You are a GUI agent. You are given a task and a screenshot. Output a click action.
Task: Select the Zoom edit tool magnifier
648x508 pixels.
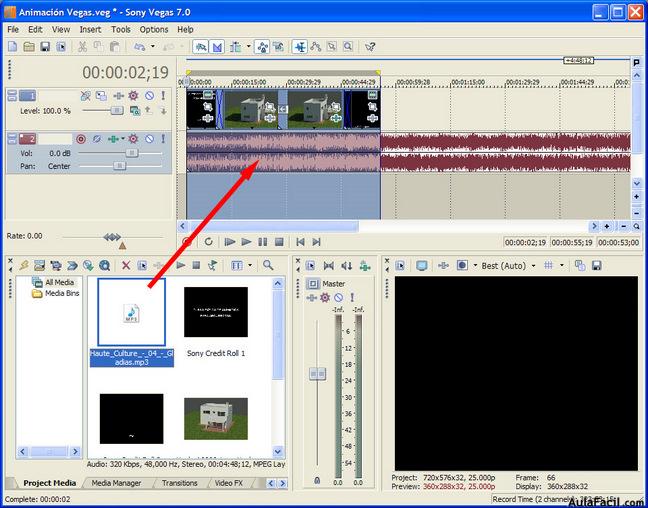pos(348,47)
